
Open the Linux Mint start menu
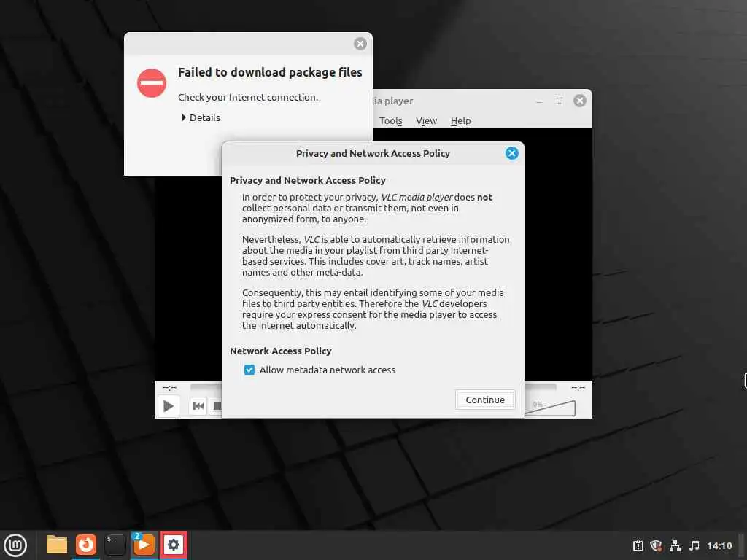[x=15, y=545]
